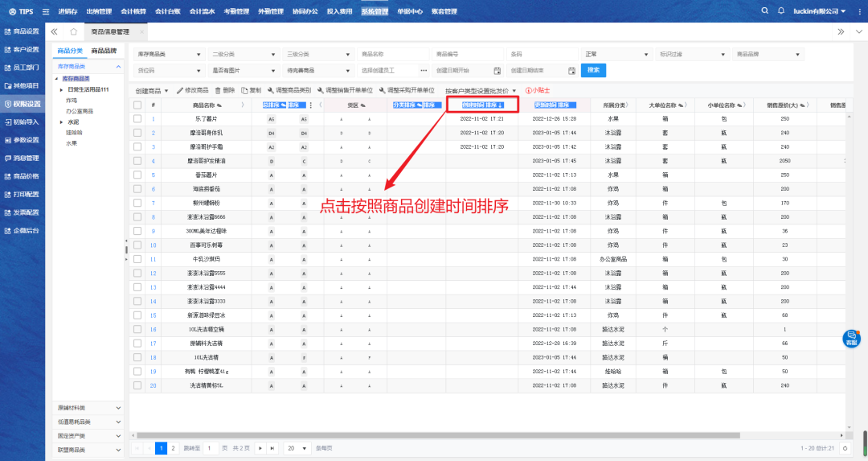868x461 pixels.
Task: Click the home icon beside the tab
Action: coord(73,31)
